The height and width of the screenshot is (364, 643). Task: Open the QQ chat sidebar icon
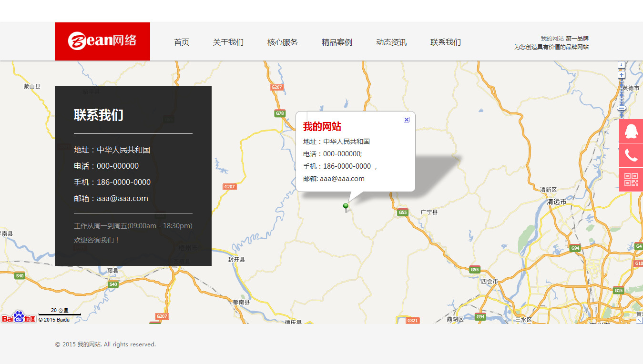point(631,131)
